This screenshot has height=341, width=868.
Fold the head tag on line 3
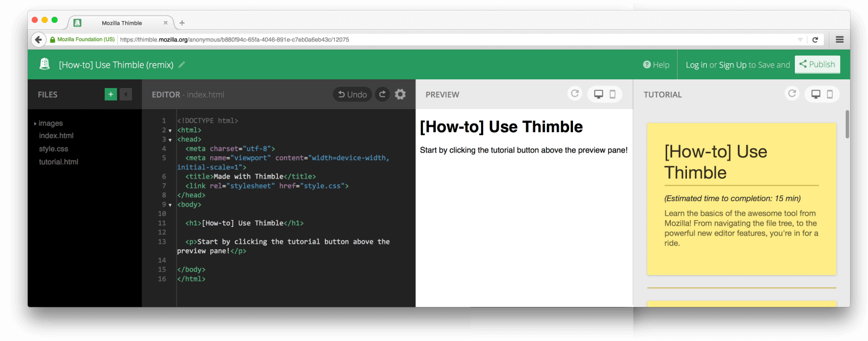pos(170,139)
